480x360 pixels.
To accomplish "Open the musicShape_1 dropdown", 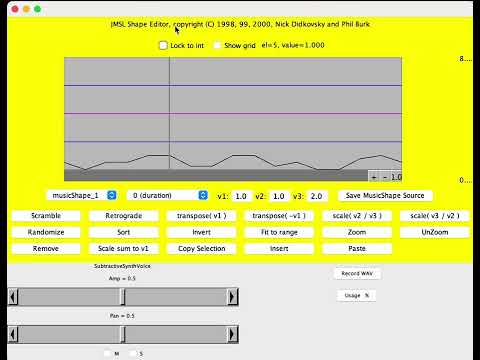I will pyautogui.click(x=82, y=195).
